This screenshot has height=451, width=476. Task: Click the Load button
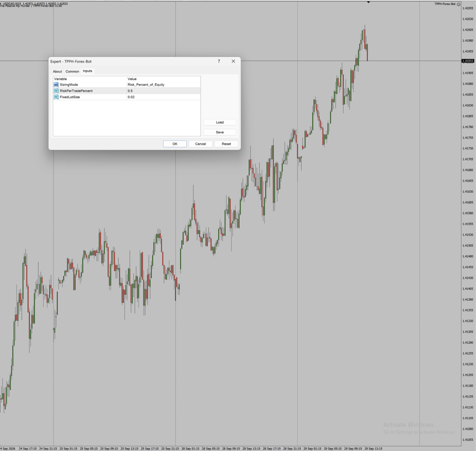coord(220,122)
